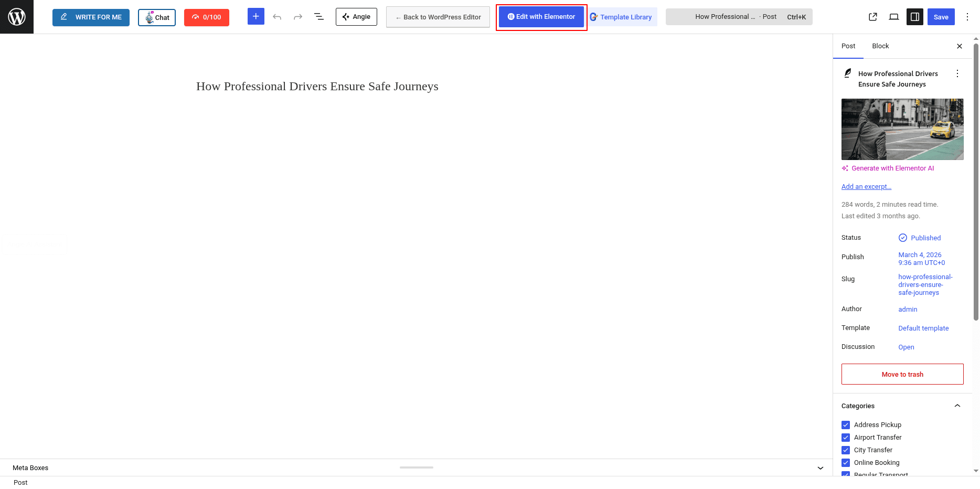
Task: Undo the last change
Action: [x=277, y=17]
